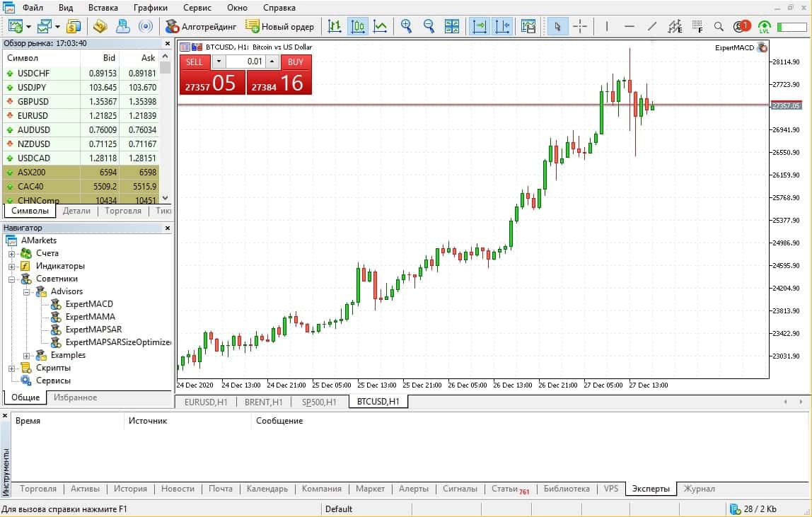Switch chart to Candlesticks mode

(x=357, y=26)
